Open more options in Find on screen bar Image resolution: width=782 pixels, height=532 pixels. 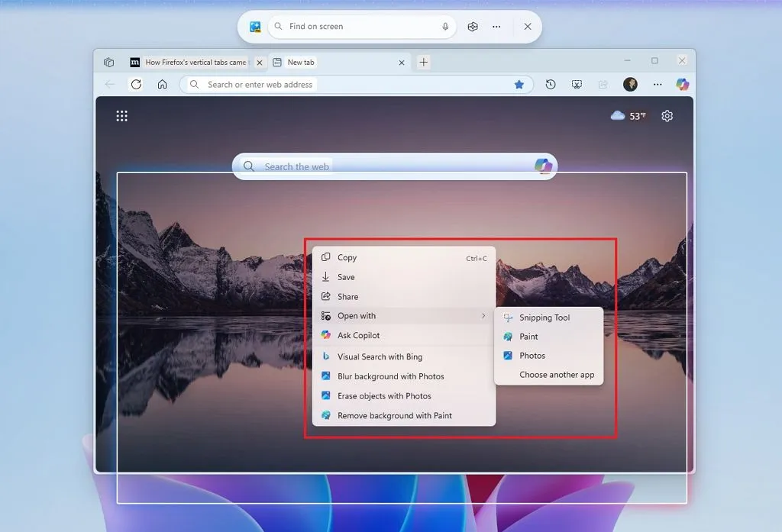tap(496, 27)
